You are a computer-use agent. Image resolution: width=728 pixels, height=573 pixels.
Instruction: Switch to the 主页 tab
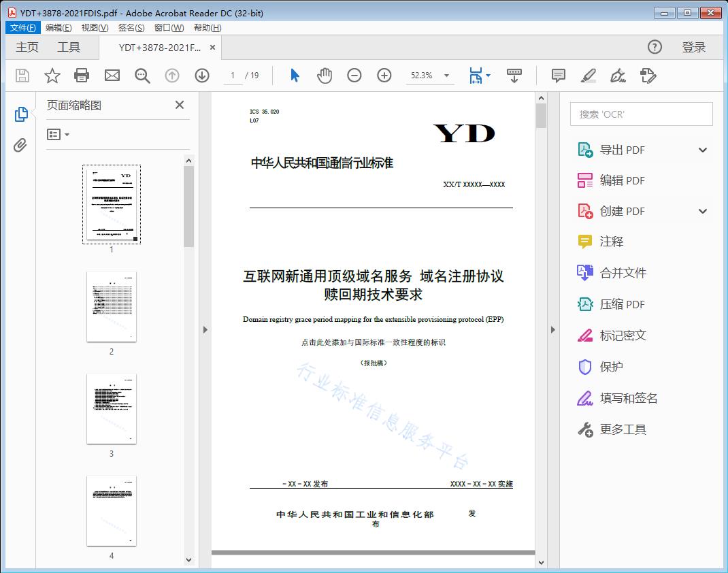27,47
